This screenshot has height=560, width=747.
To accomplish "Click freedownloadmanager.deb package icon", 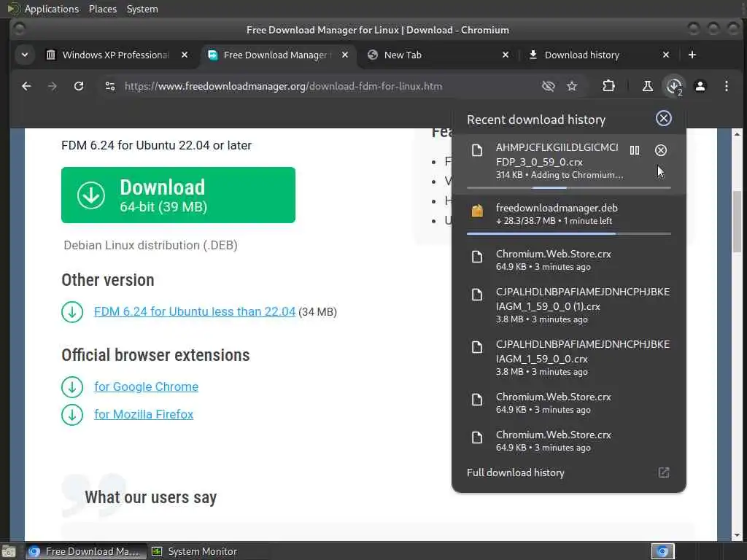I will [x=477, y=211].
